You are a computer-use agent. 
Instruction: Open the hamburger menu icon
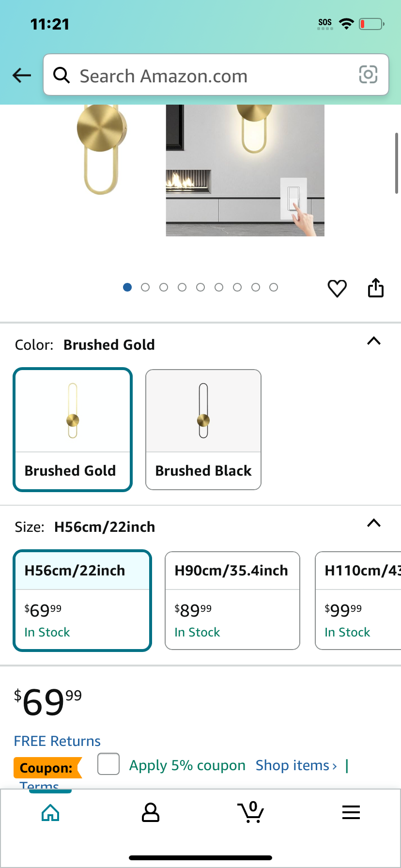coord(351,812)
